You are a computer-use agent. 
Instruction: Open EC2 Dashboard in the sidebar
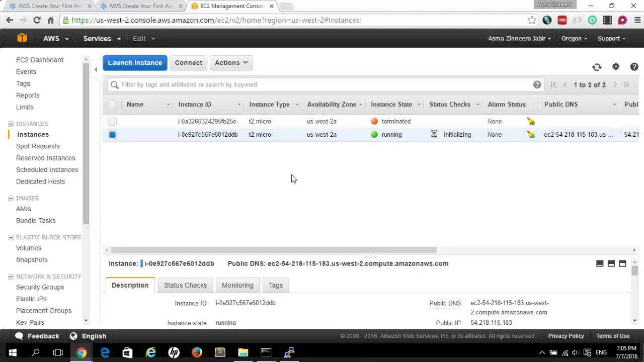tap(40, 60)
